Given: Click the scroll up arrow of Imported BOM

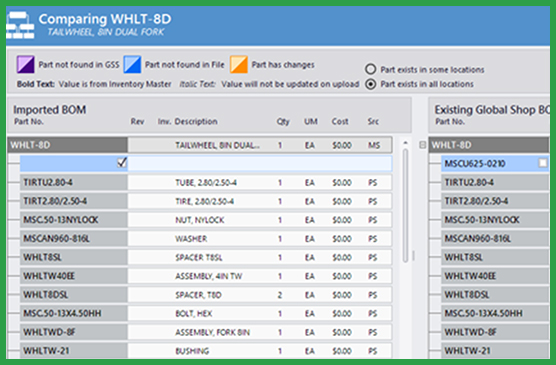Looking at the screenshot, I should (406, 143).
